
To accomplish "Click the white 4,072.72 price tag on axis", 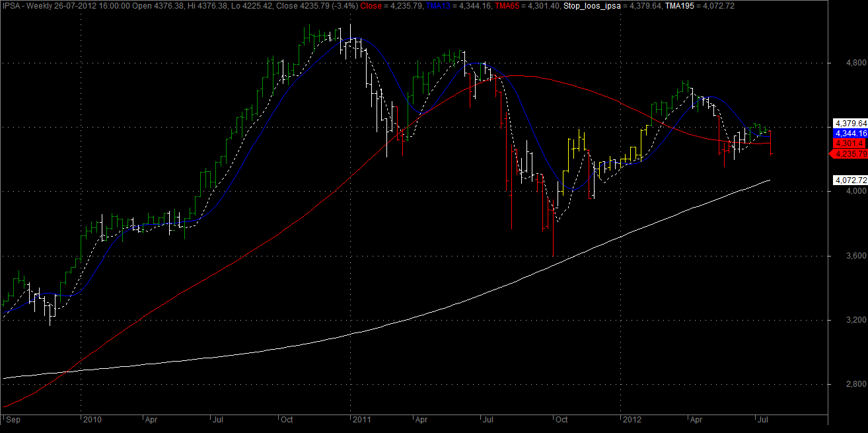I will click(x=850, y=180).
